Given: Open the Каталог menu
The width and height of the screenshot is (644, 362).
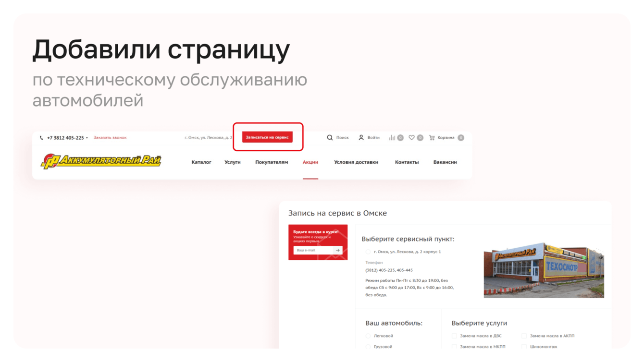Looking at the screenshot, I should tap(201, 162).
